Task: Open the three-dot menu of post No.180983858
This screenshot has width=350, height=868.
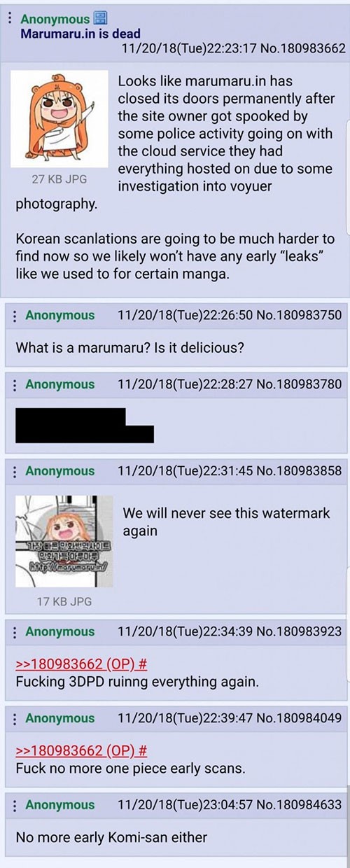Action: [15, 471]
